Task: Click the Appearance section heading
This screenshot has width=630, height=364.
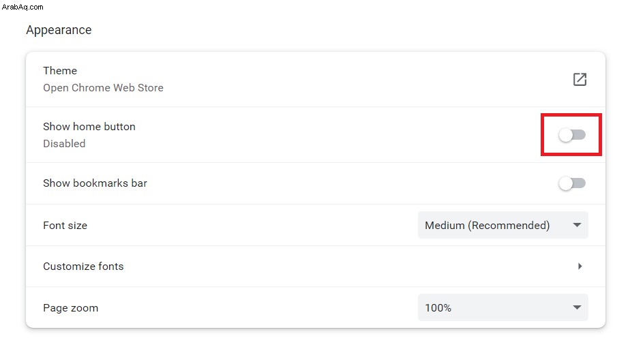Action: click(x=59, y=30)
